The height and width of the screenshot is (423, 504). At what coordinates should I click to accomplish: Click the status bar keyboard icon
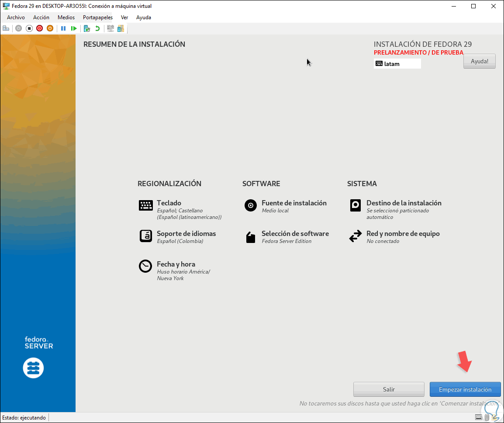click(479, 417)
